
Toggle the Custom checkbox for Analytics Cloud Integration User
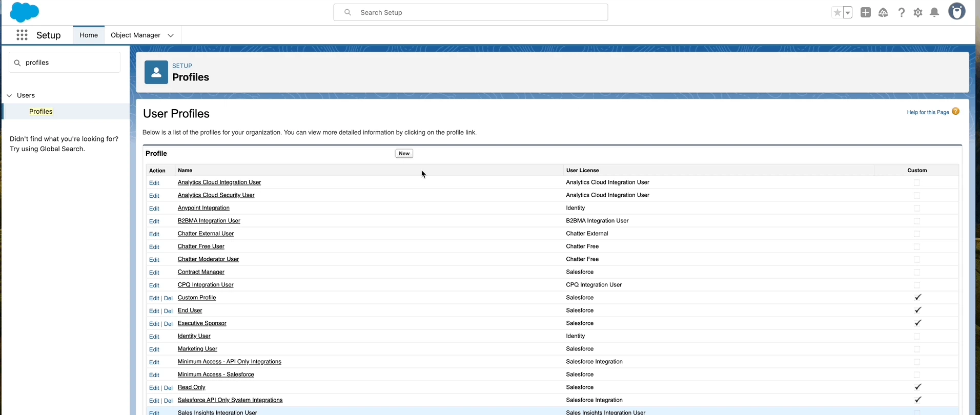[917, 182]
